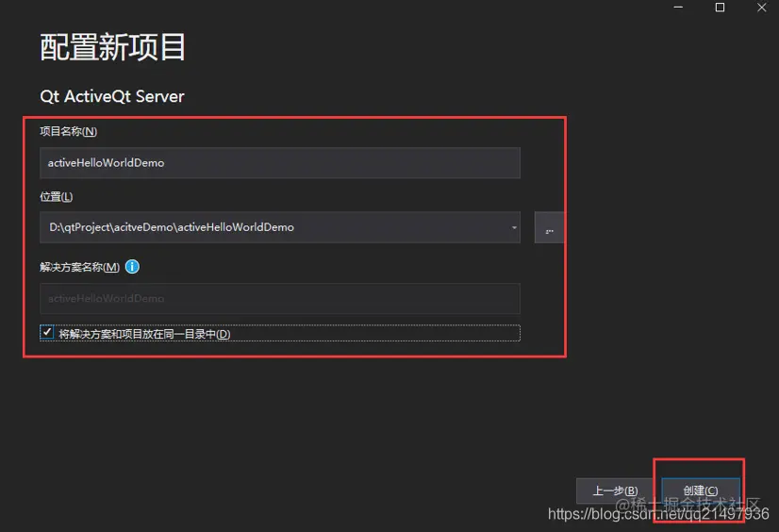Close the configure new project dialog
Screen dimensions: 779x532
click(762, 8)
